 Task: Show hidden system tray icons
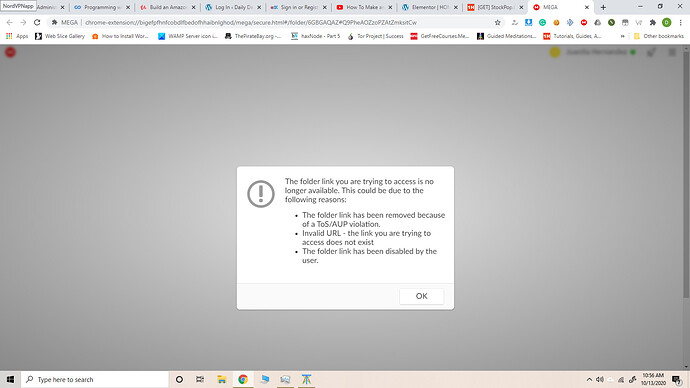pyautogui.click(x=589, y=379)
